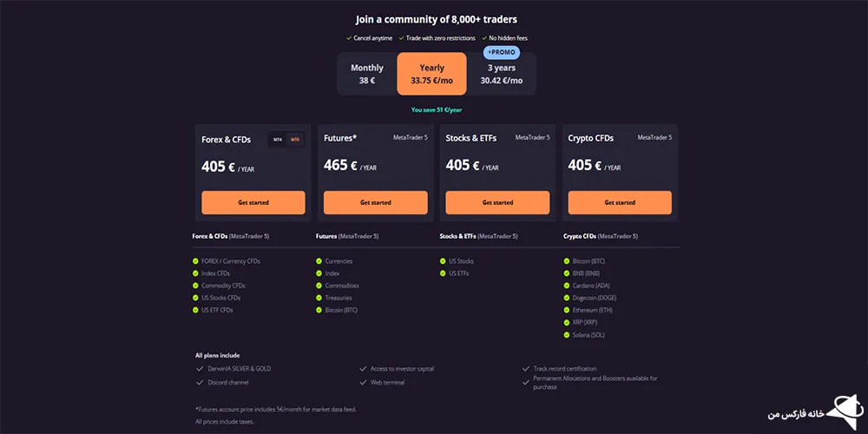
Task: Click green check icon beside Treasuries
Action: [x=319, y=298]
